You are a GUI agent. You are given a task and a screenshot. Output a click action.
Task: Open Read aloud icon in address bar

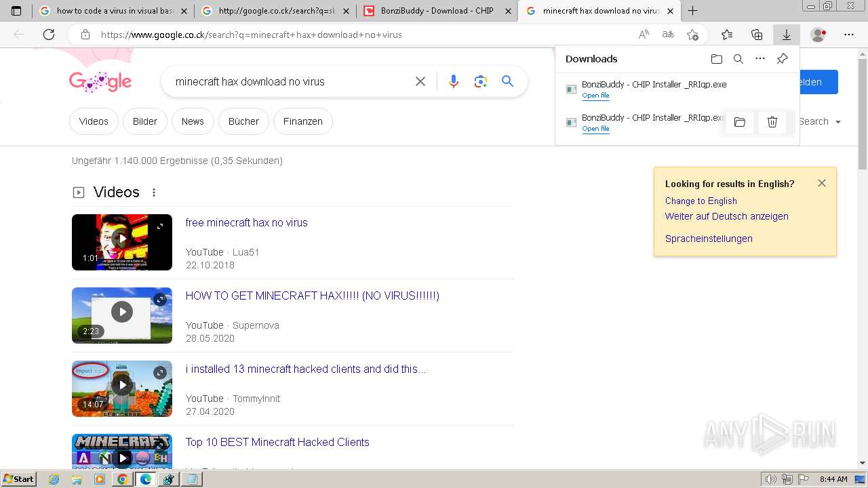point(644,35)
